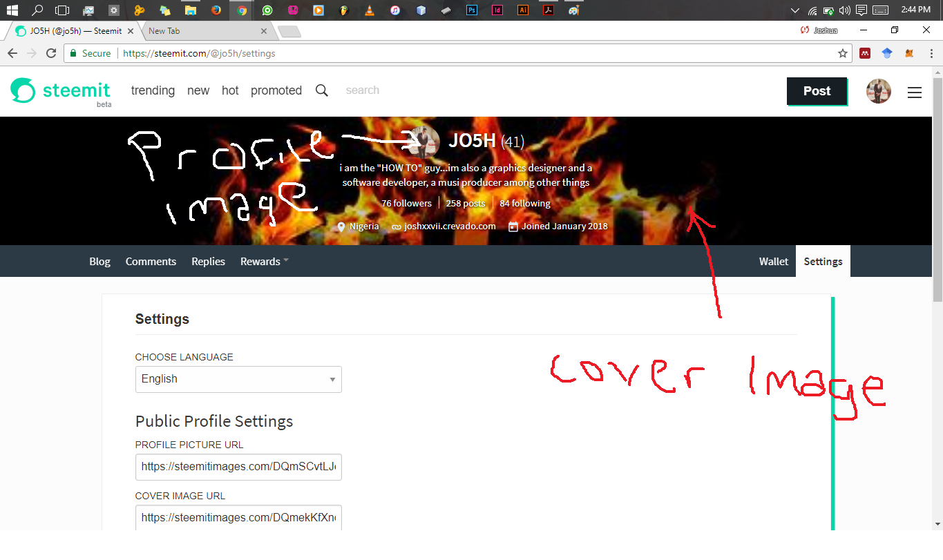Click the Cover Image URL field
The image size is (943, 560).
tap(238, 518)
